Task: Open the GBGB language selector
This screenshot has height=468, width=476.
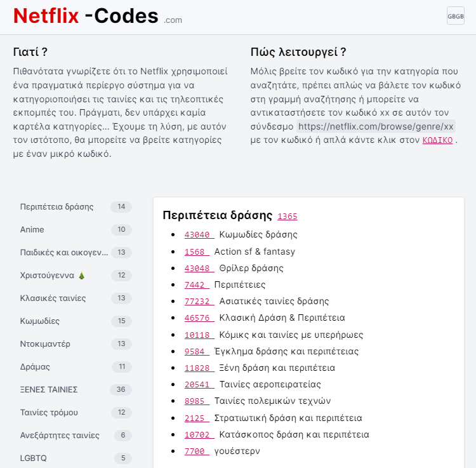Action: tap(455, 16)
